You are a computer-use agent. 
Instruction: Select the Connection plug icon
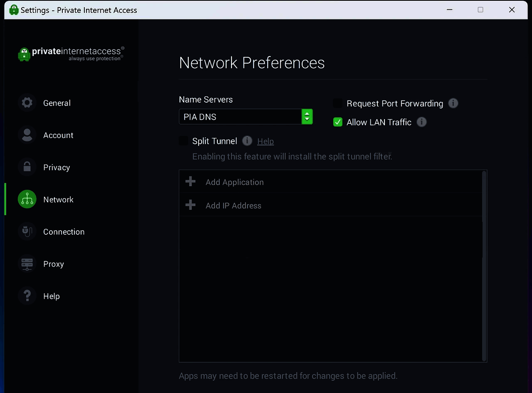click(27, 232)
